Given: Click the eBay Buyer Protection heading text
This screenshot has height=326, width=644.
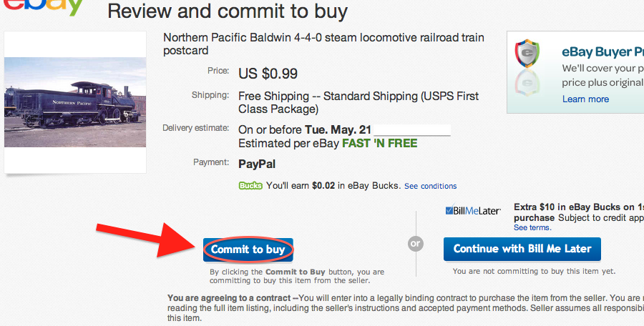Looking at the screenshot, I should pos(602,52).
